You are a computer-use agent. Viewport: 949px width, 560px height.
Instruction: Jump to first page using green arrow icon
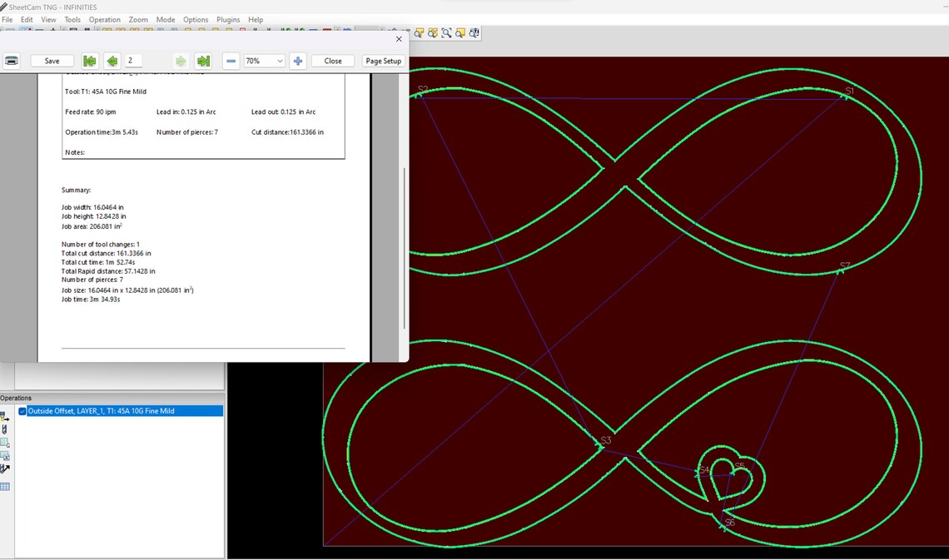[x=90, y=60]
